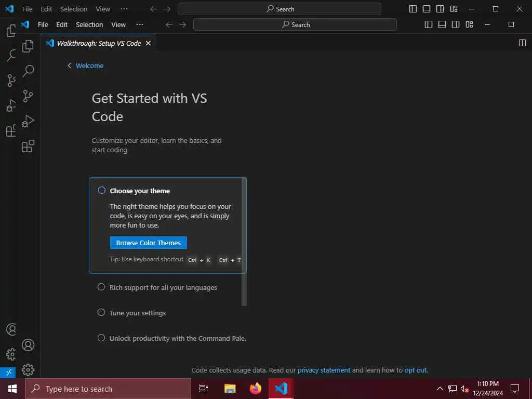The image size is (532, 399).
Task: Go back with the front window's left arrow
Action: (169, 24)
